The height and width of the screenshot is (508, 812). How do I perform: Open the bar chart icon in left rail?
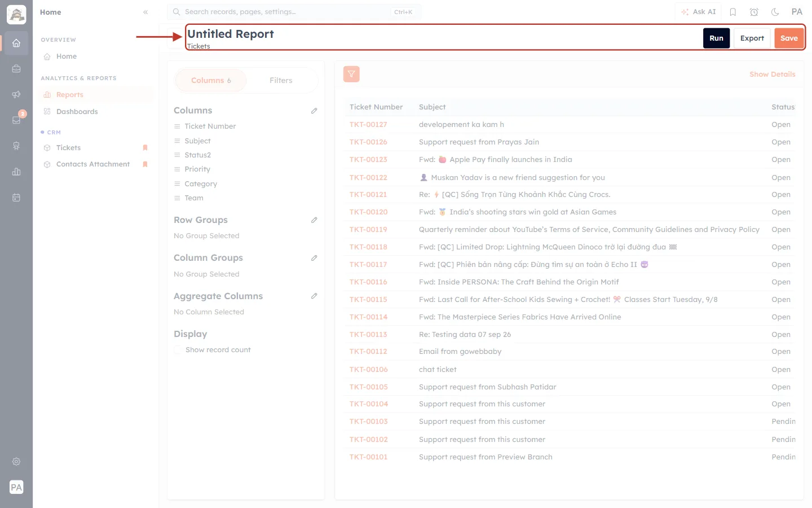point(16,172)
